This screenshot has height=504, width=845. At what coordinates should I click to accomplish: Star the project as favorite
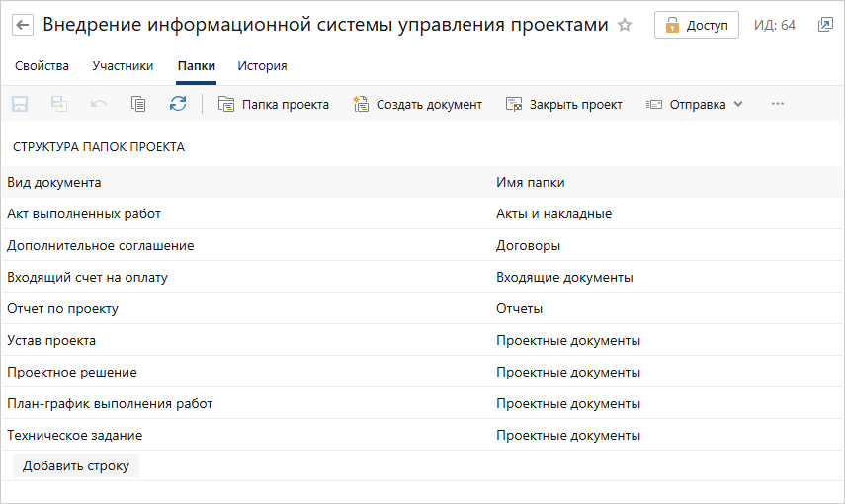tap(625, 26)
